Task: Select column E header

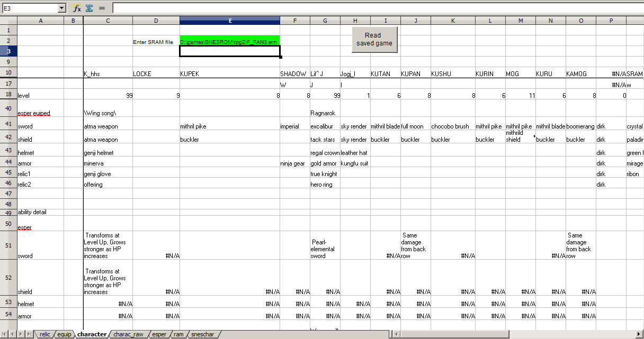Action: (x=229, y=21)
